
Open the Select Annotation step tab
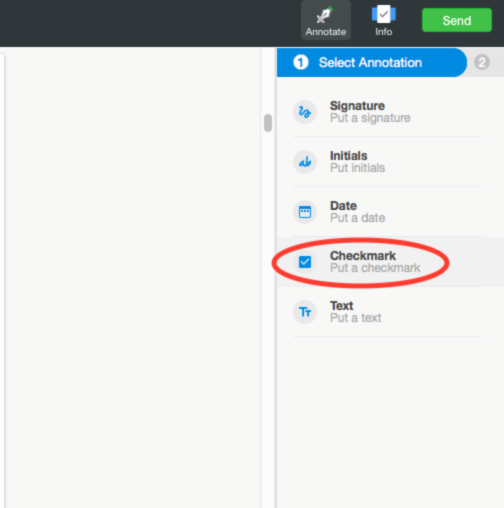(371, 62)
